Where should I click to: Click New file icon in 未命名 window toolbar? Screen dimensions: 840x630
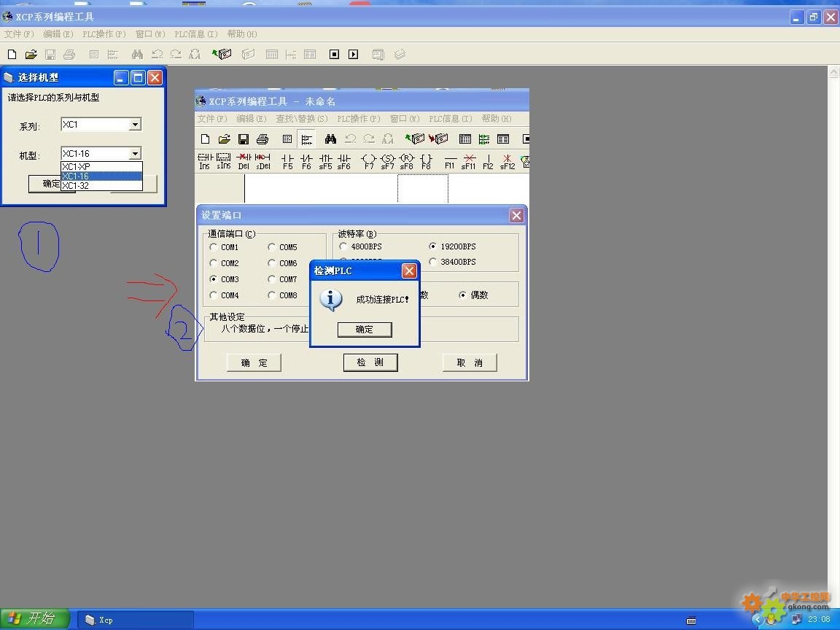pyautogui.click(x=205, y=139)
